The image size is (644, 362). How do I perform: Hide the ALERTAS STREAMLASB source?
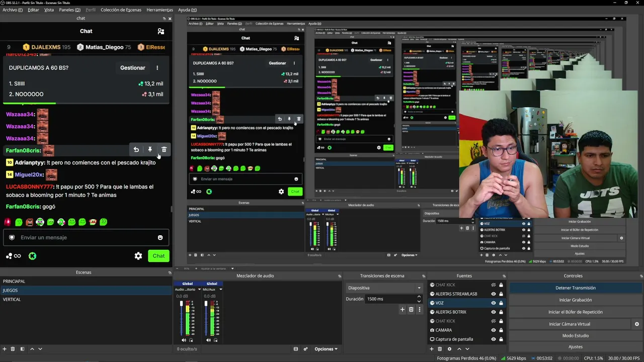coord(494,294)
